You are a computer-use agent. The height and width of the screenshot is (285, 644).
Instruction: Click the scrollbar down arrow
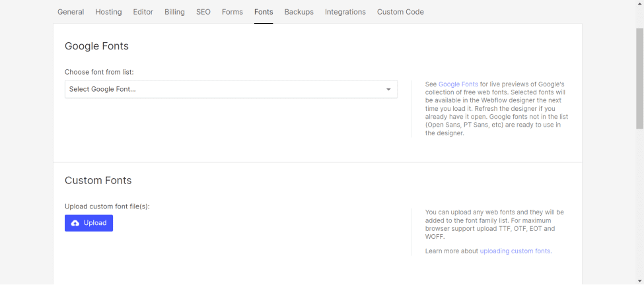coord(639,280)
